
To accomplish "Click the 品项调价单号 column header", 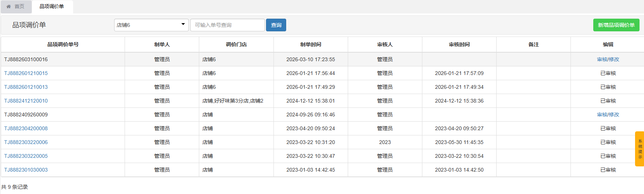I will click(63, 44).
